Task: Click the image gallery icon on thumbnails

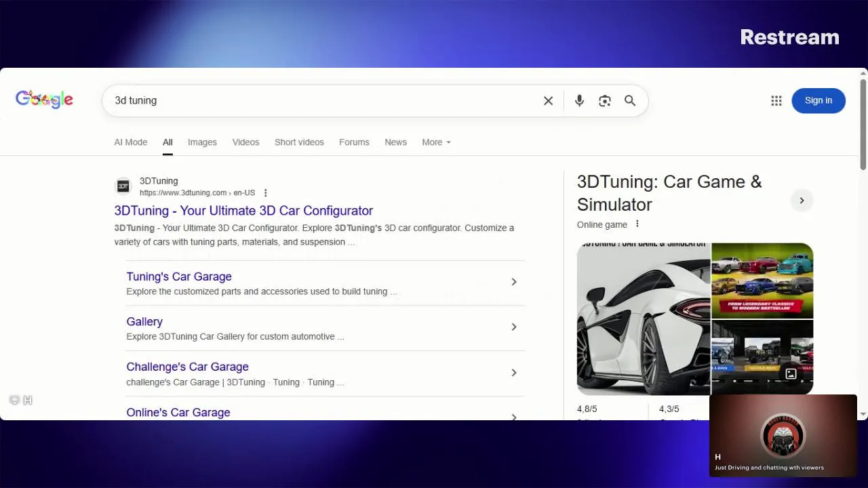Action: (x=791, y=373)
